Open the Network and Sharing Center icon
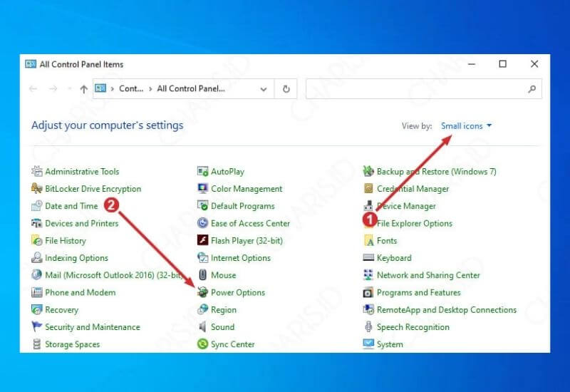This screenshot has height=392, width=570. (368, 276)
